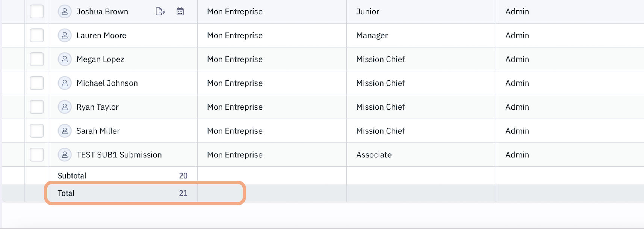Mark the Ryan Taylor checkbox
Screen dimensions: 644x229
coord(37,107)
